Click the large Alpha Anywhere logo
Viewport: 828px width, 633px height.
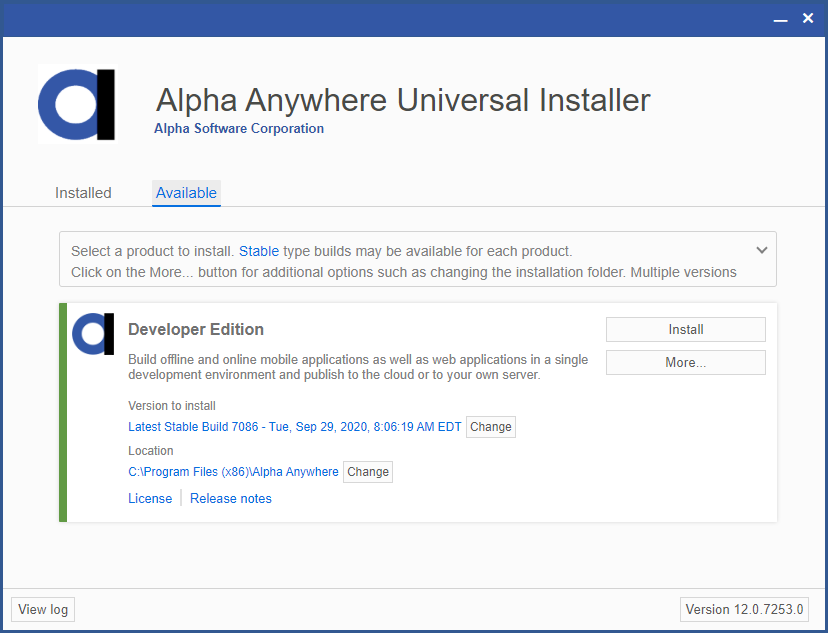pyautogui.click(x=77, y=105)
